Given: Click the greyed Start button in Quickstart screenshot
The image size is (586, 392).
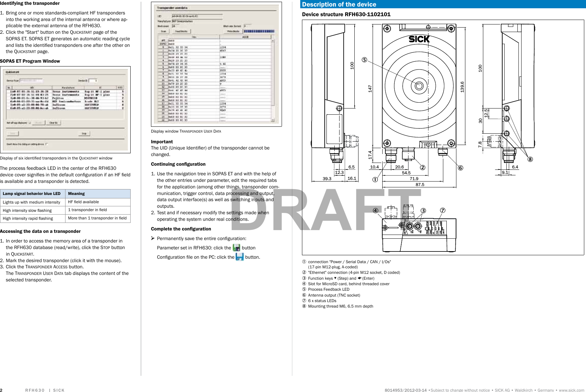Looking at the screenshot, I should pos(13,133).
